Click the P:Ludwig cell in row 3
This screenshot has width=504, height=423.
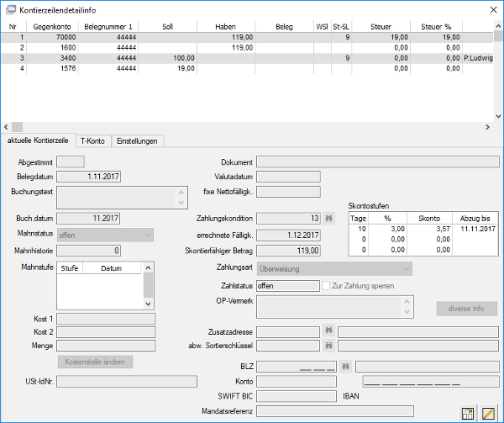coord(478,58)
